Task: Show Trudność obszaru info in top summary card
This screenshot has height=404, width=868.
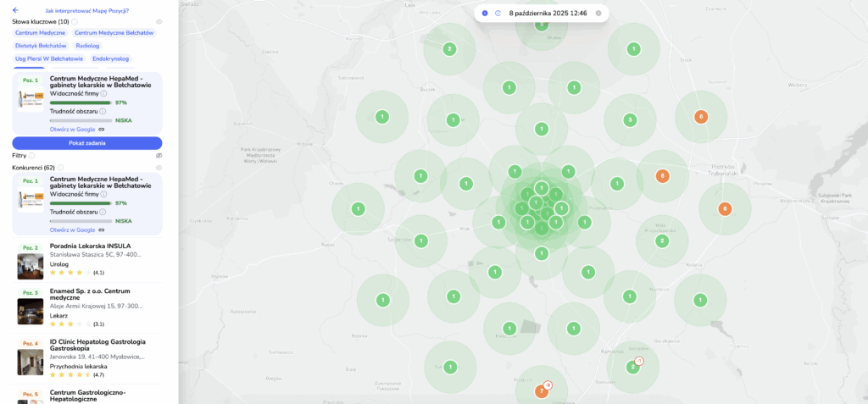Action: [103, 112]
